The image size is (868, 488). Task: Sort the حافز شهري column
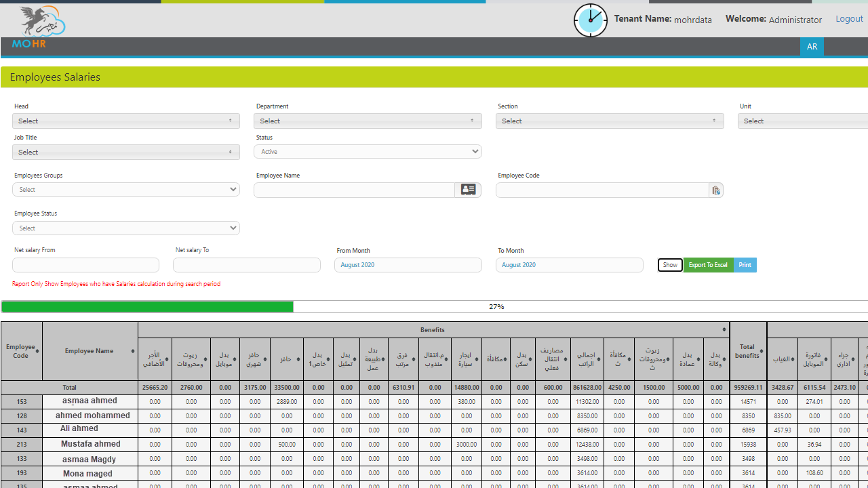264,359
